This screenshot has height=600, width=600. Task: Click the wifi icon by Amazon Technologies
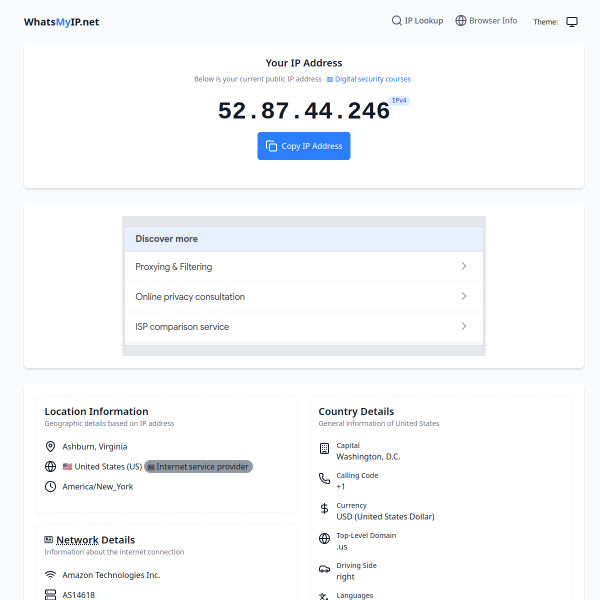coord(50,575)
